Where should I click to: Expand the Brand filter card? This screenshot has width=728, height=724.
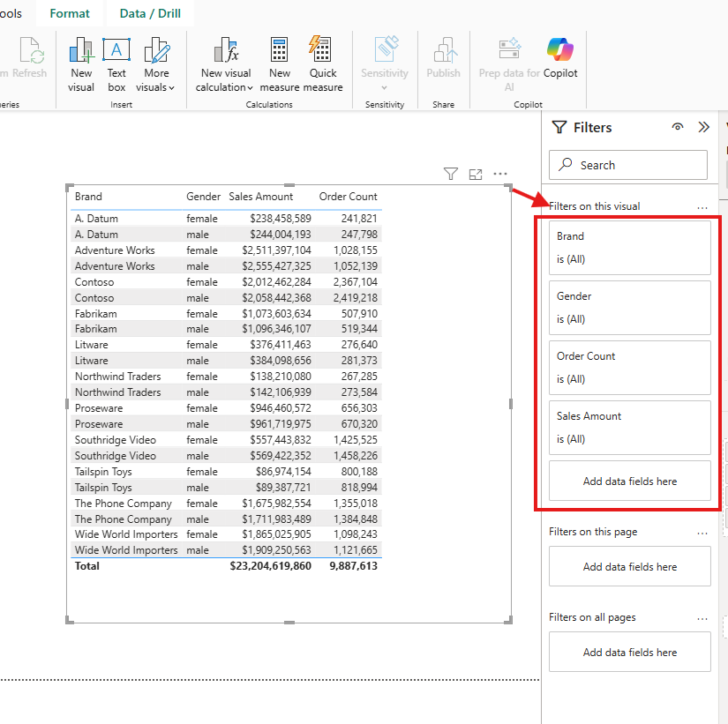pos(630,248)
